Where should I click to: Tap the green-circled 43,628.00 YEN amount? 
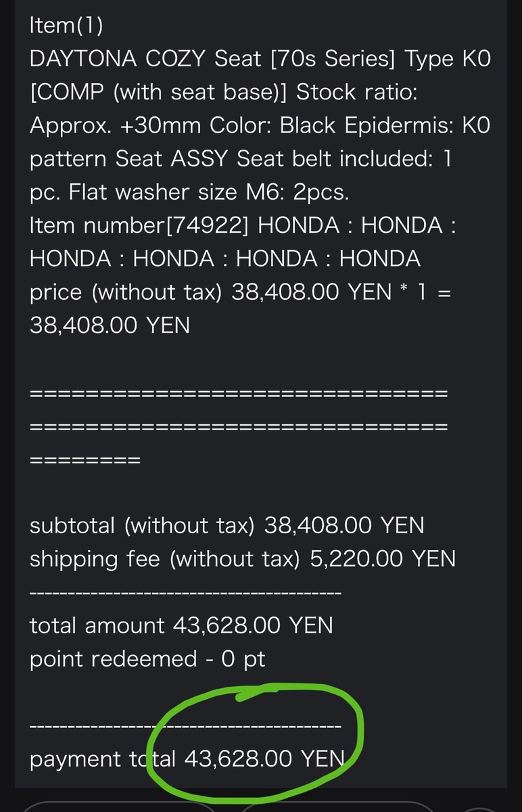click(265, 759)
